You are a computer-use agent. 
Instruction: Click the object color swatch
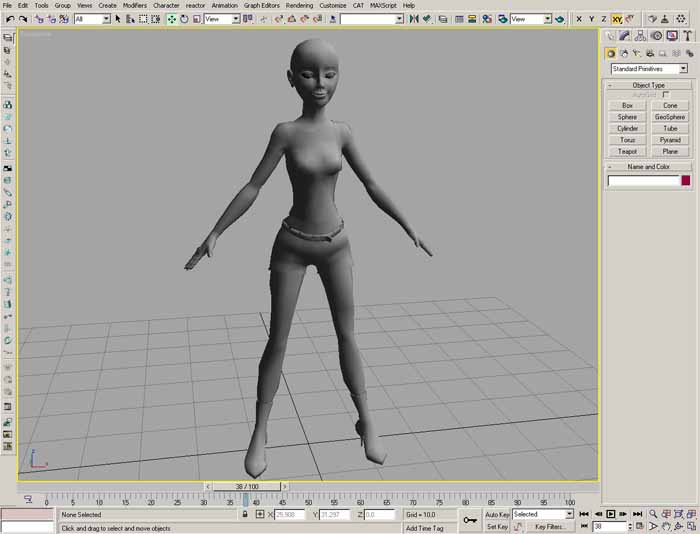pos(686,181)
